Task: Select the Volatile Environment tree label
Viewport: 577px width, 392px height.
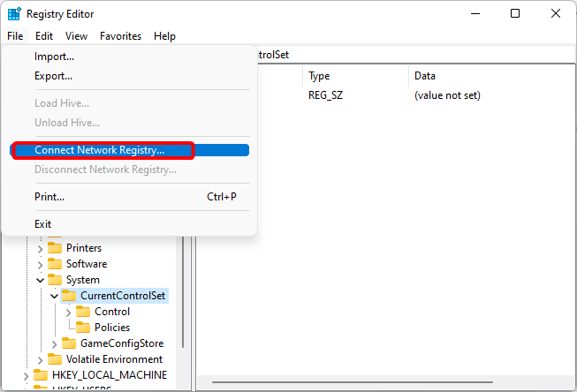Action: [115, 359]
